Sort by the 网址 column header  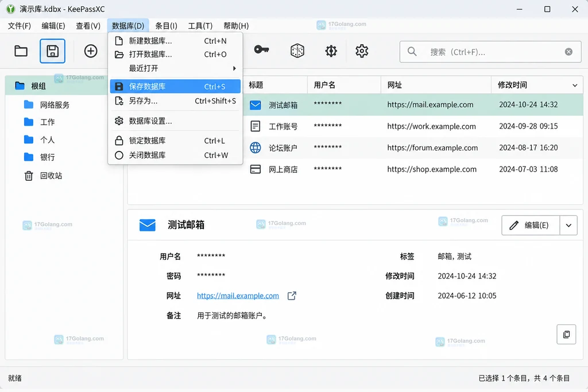436,85
